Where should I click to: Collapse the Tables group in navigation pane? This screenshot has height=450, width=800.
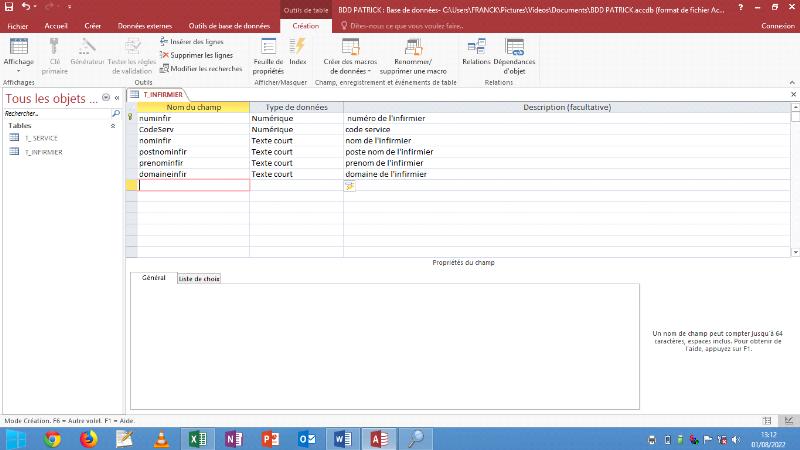112,126
